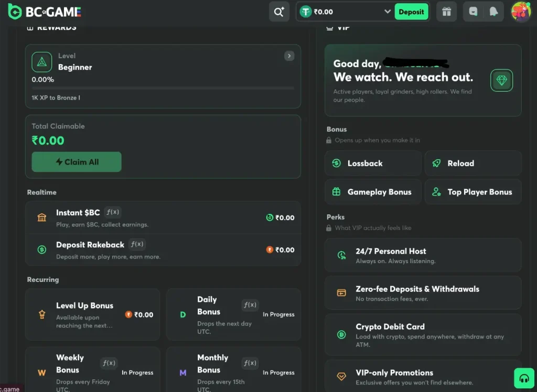Click the Claim All button
The image size is (537, 392).
77,162
